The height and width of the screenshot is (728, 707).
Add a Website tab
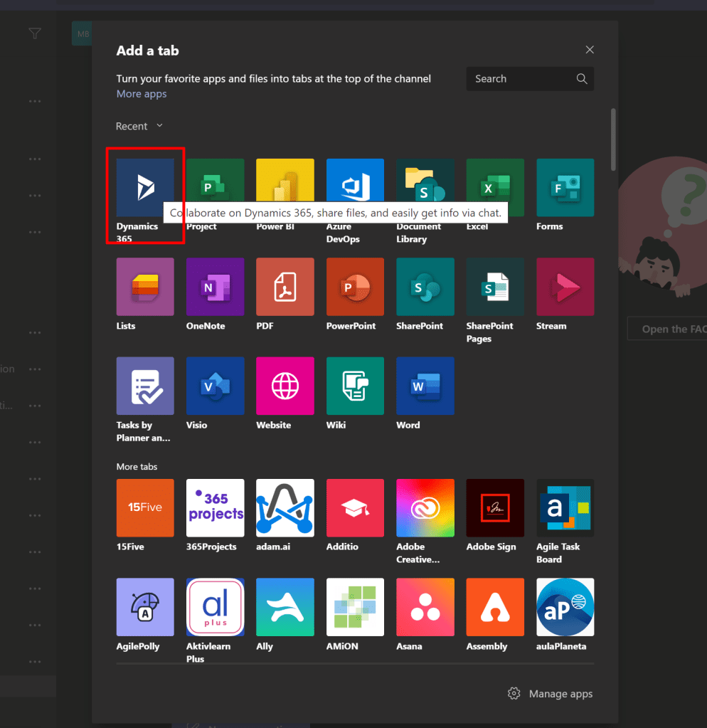point(285,386)
